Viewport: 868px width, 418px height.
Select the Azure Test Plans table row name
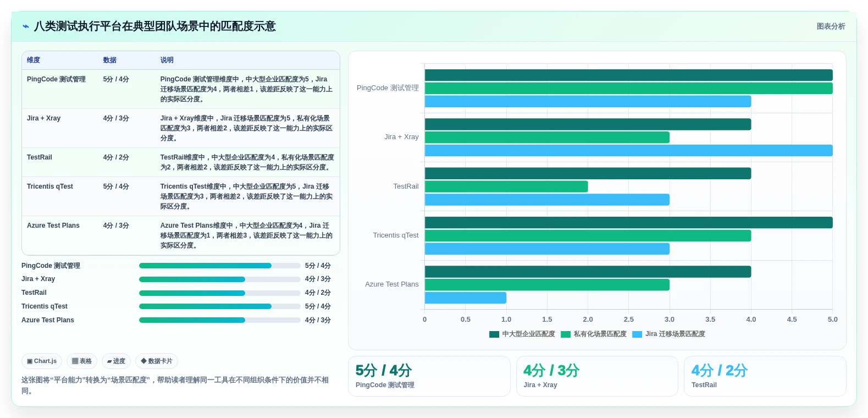[x=53, y=226]
